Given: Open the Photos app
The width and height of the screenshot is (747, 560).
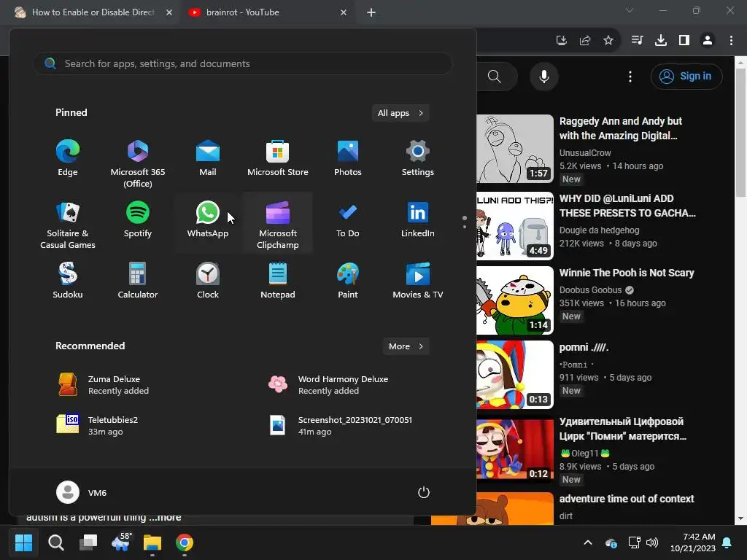Looking at the screenshot, I should pyautogui.click(x=348, y=159).
